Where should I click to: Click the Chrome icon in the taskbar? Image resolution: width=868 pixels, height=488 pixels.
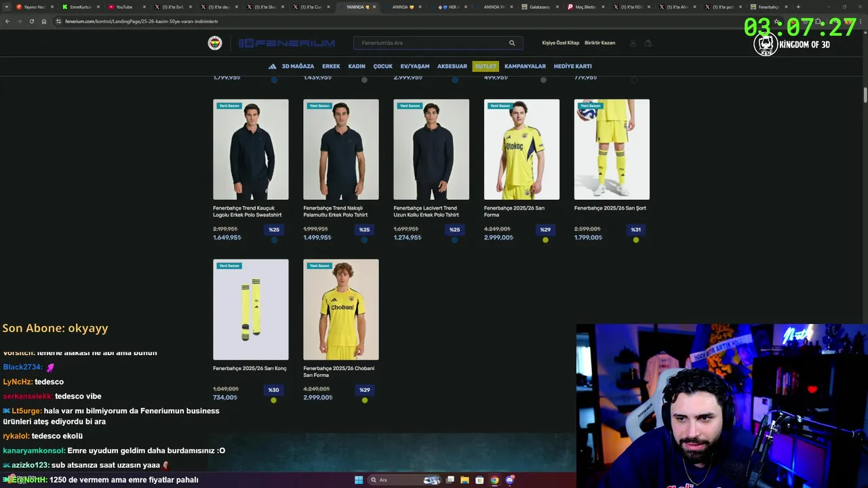494,480
